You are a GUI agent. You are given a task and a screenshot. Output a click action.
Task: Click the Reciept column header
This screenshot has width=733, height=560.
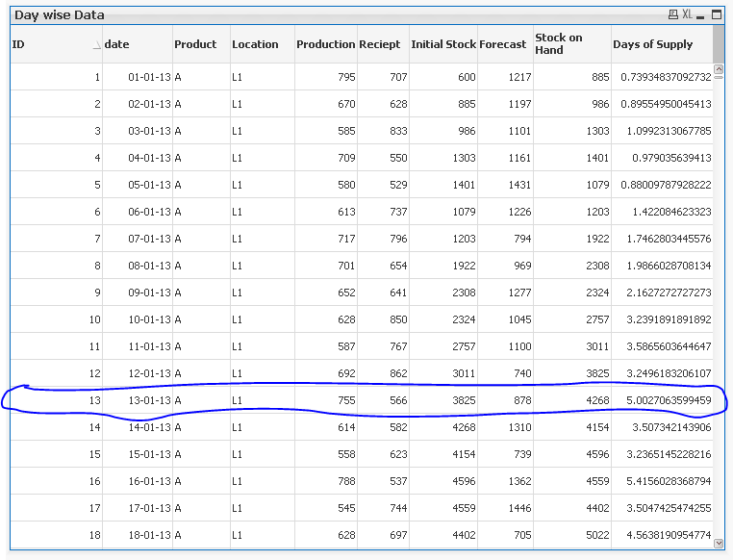379,44
